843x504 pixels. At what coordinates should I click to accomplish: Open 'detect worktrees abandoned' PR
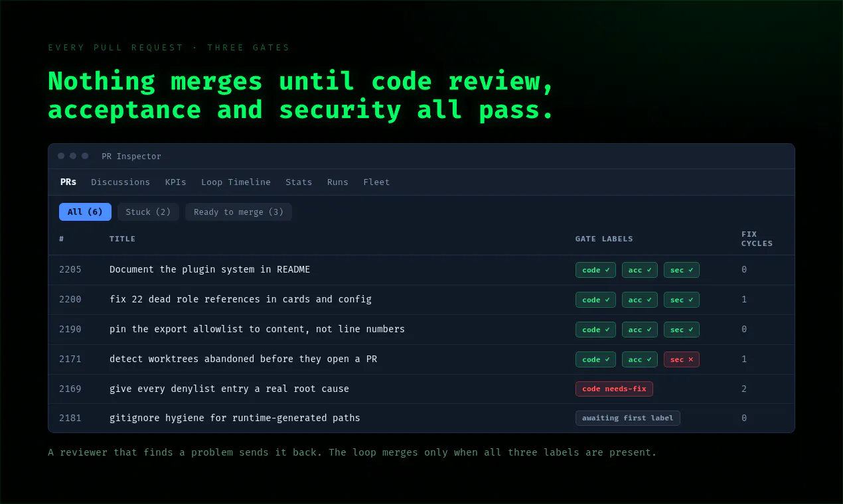click(x=243, y=359)
